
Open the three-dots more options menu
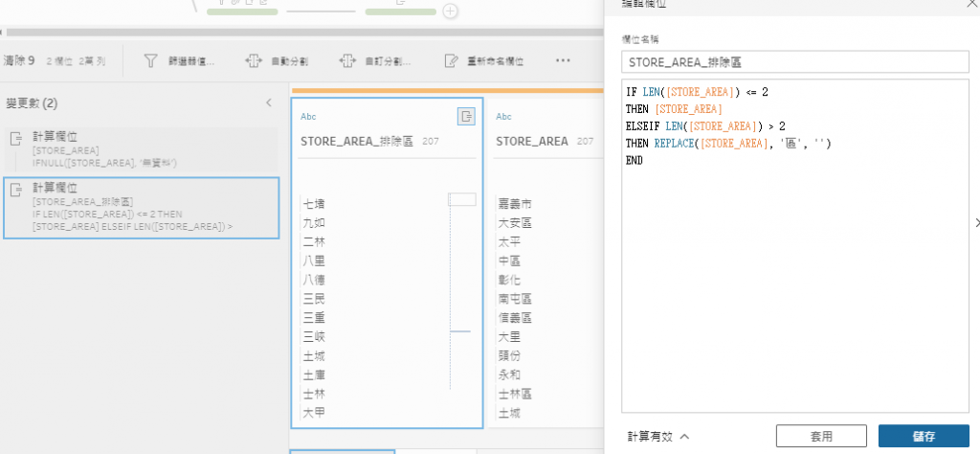click(563, 60)
